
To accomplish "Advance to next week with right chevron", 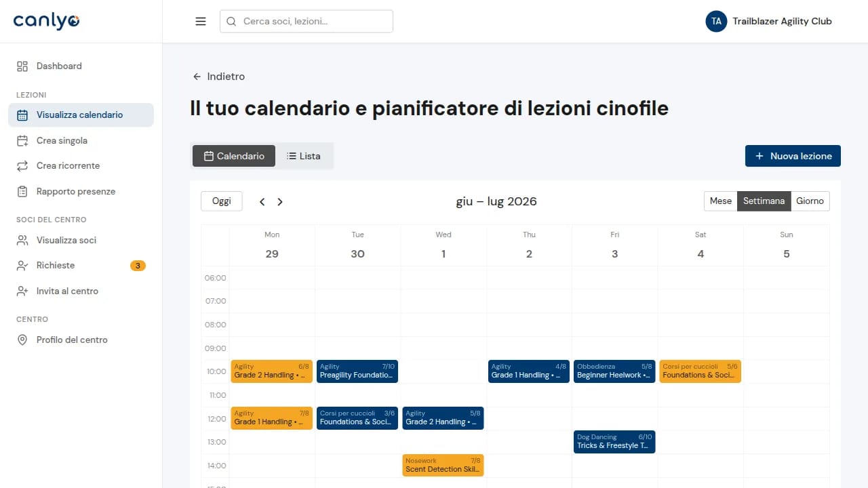I will click(x=280, y=201).
